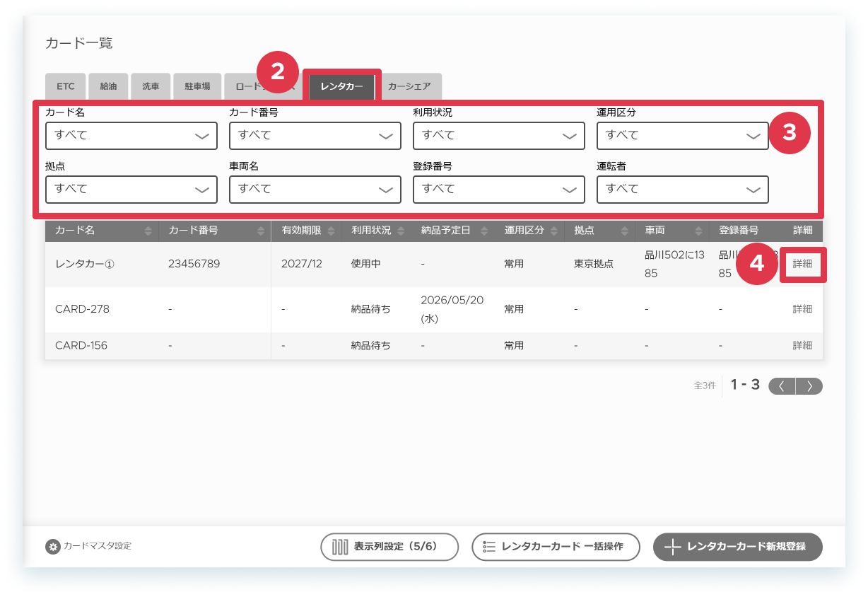The width and height of the screenshot is (868, 597).
Task: Open 詳細 for CARD-156 row
Action: pos(802,346)
